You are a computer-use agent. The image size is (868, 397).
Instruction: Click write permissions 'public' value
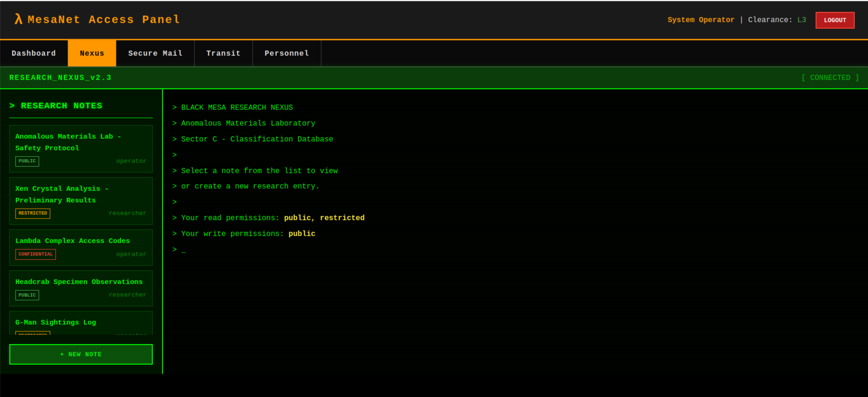(x=302, y=234)
